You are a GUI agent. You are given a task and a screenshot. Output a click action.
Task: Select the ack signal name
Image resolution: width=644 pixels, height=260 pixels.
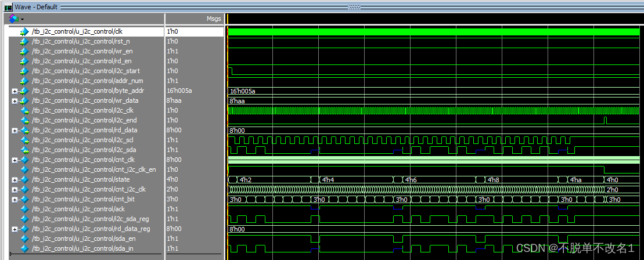point(77,209)
